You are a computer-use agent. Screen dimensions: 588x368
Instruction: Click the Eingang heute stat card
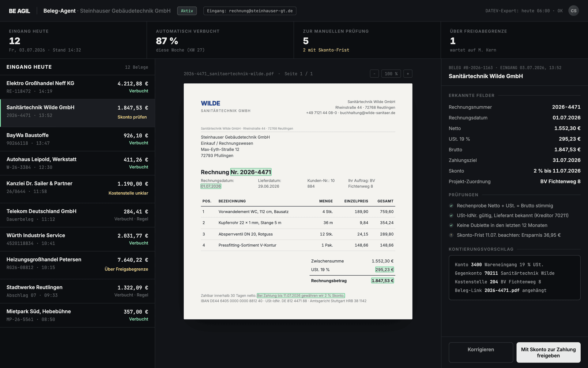coord(73,40)
